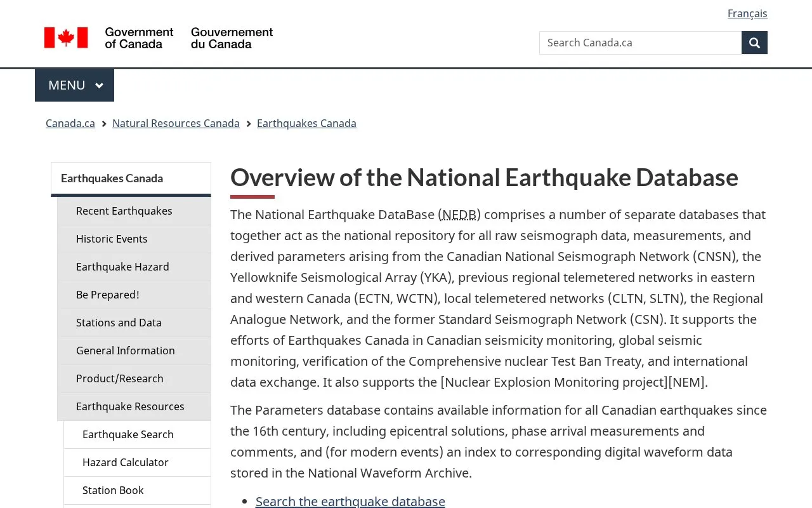Open Earthquake Hazard sidebar item
Image resolution: width=812 pixels, height=508 pixels.
point(134,267)
